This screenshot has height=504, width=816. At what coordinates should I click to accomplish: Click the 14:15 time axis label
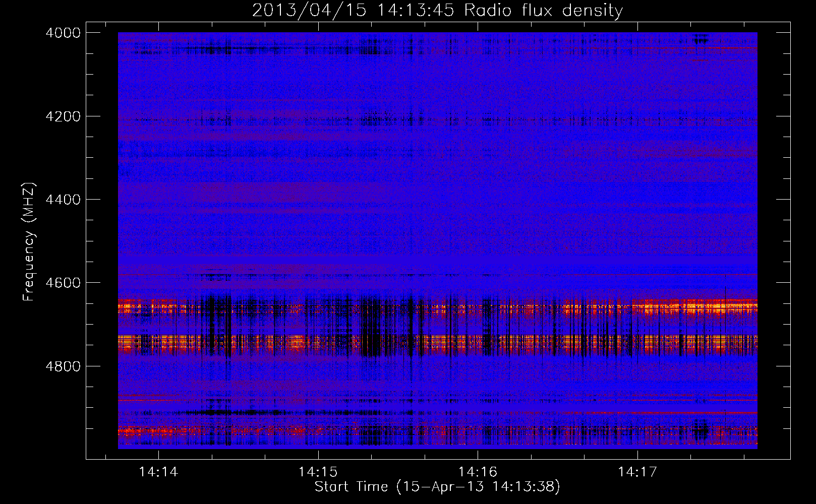(x=318, y=472)
